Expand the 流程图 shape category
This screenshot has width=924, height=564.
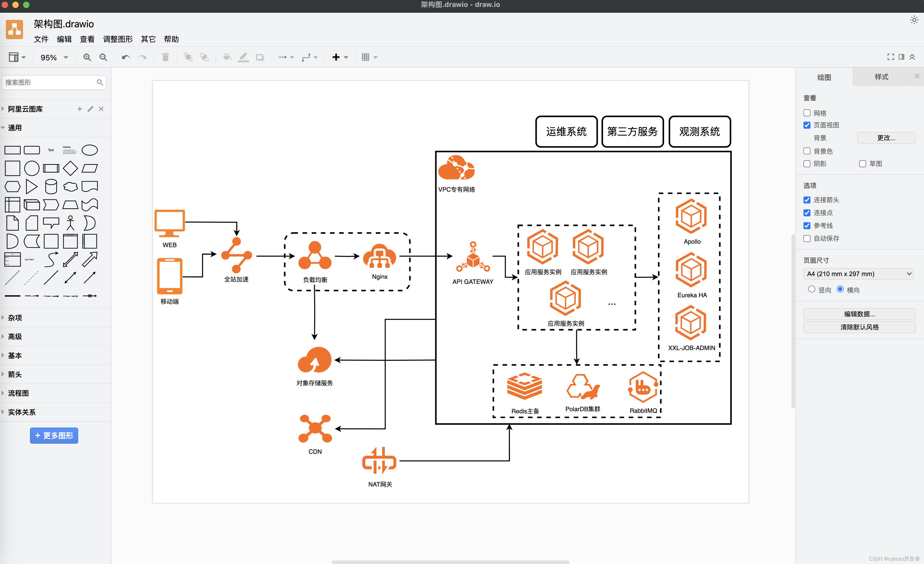click(x=18, y=393)
